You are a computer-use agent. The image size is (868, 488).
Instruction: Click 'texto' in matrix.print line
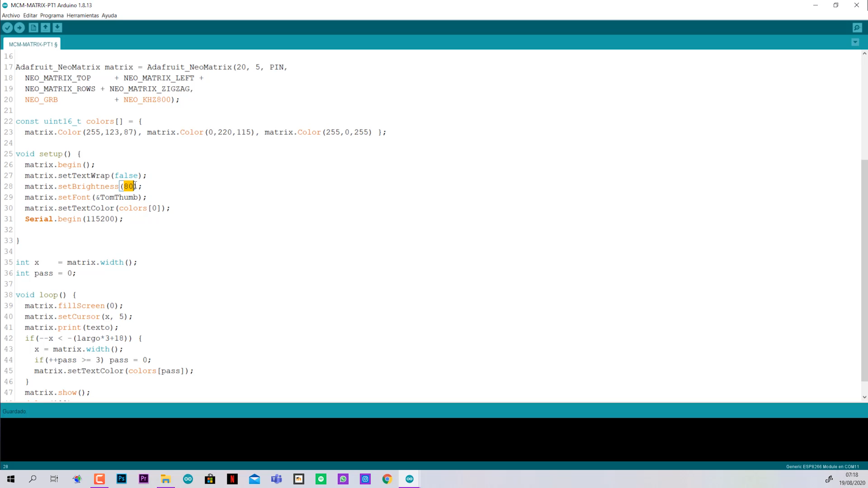pos(98,328)
